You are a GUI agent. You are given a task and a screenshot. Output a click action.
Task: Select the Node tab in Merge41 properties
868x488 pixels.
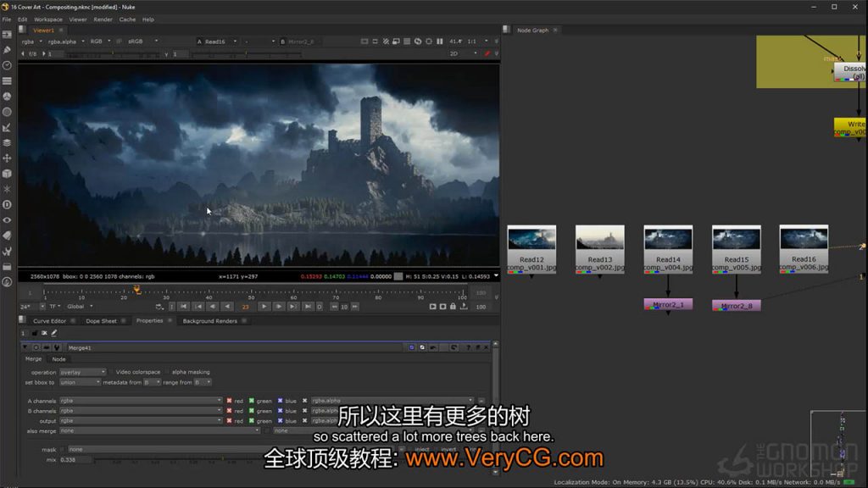(x=58, y=359)
